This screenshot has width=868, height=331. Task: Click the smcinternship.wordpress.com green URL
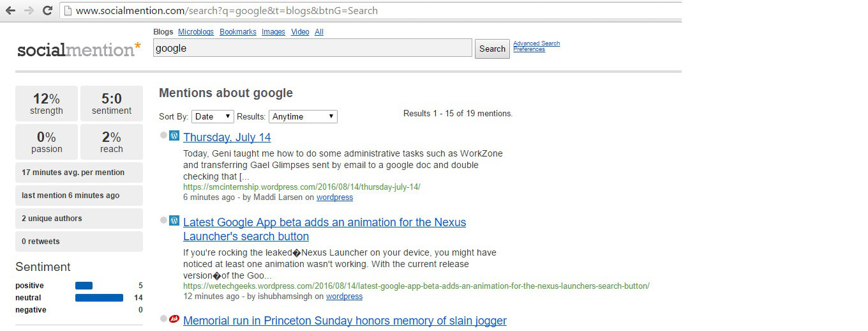click(x=301, y=187)
